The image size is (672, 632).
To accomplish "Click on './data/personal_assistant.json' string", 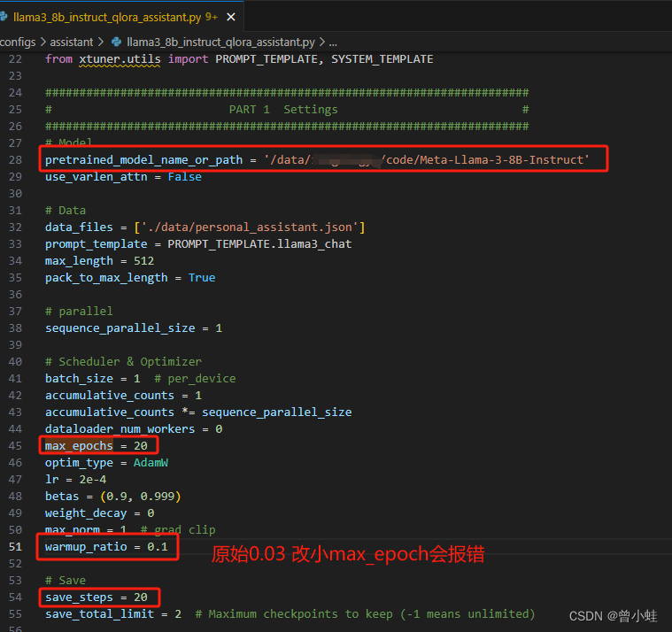I will [x=250, y=227].
